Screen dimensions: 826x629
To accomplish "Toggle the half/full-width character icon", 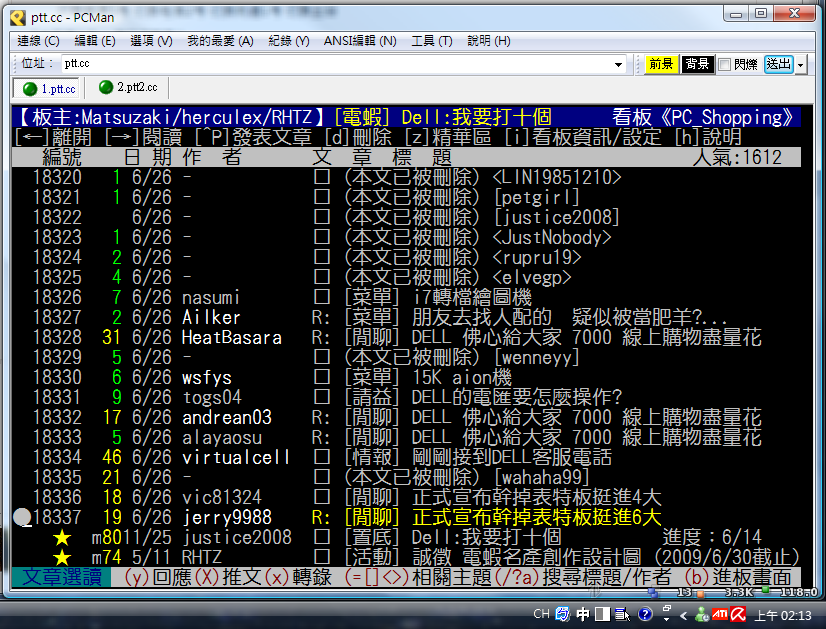I will [602, 614].
